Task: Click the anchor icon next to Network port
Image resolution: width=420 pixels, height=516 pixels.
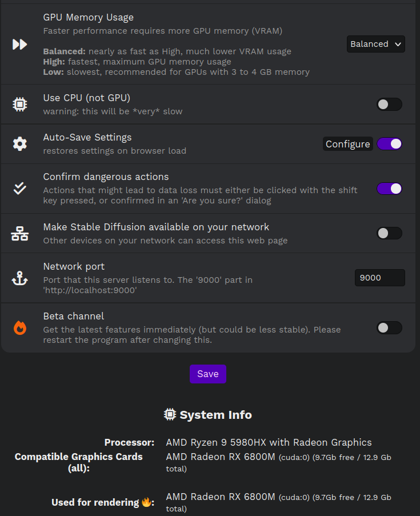Action: point(20,279)
